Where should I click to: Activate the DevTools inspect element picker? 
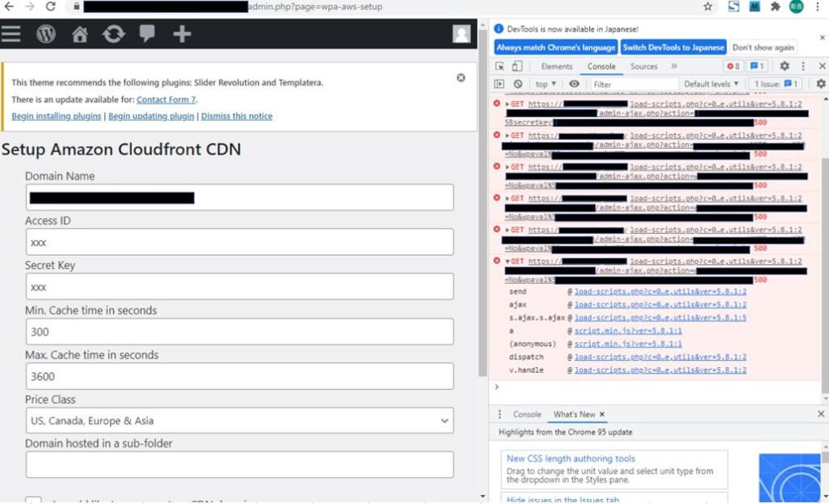pos(500,66)
